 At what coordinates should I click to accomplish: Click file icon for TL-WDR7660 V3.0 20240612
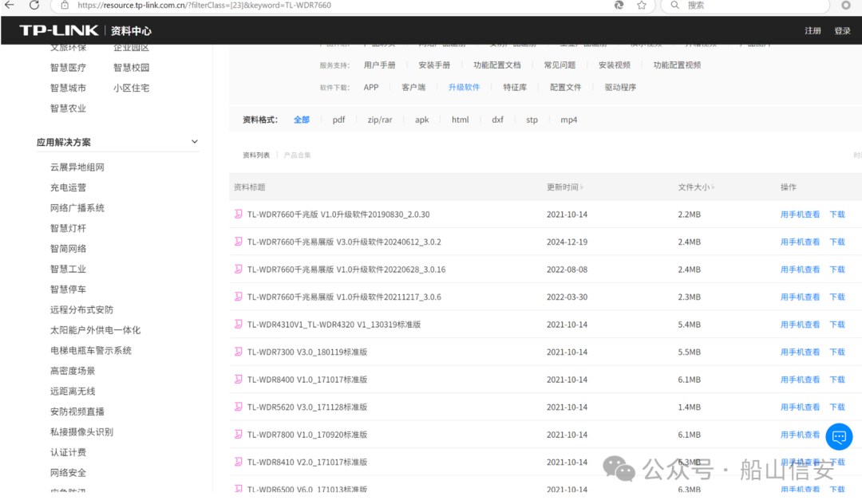tap(238, 242)
